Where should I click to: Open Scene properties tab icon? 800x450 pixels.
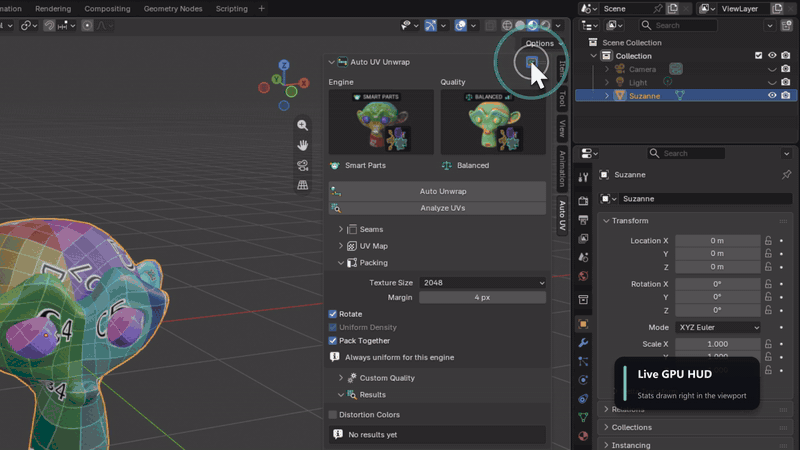click(583, 257)
